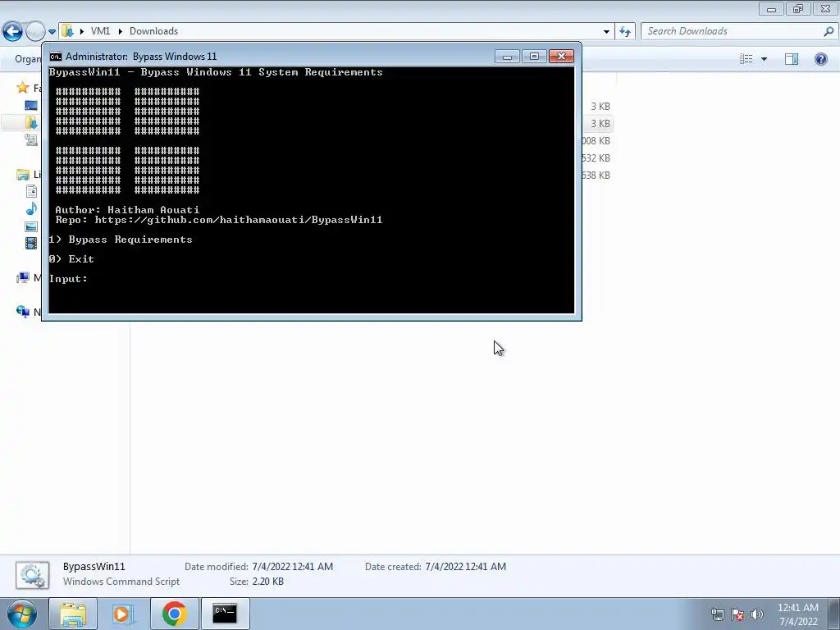840x630 pixels.
Task: Open Pictures library icon
Action: tap(31, 226)
